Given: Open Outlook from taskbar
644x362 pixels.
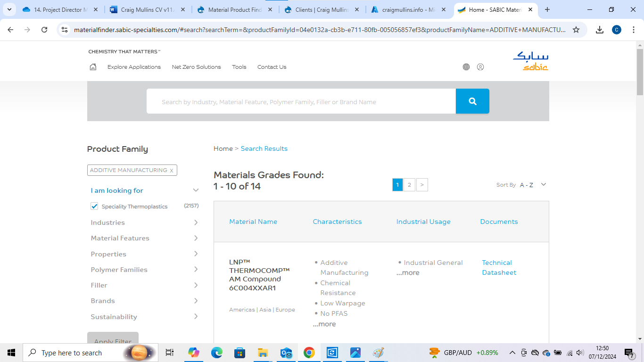Looking at the screenshot, I should point(286,353).
